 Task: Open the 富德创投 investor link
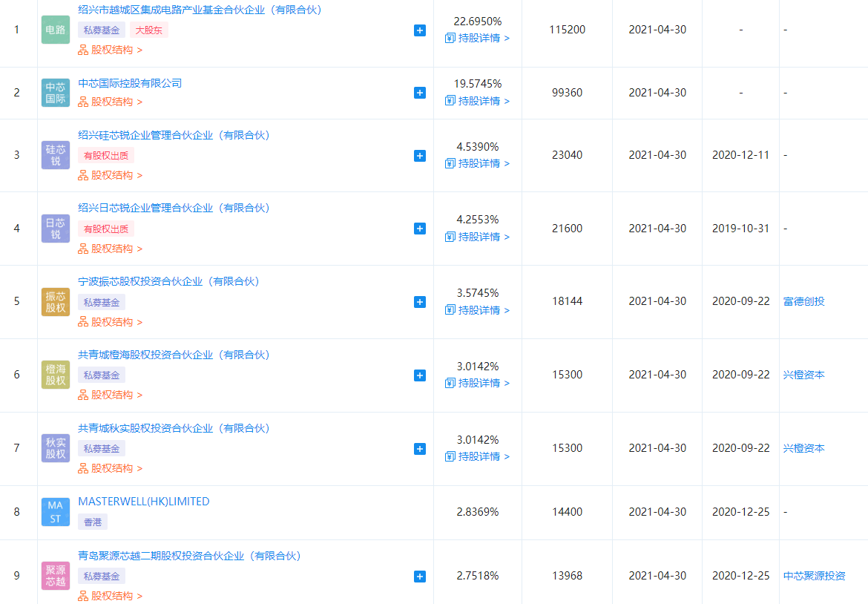(803, 302)
